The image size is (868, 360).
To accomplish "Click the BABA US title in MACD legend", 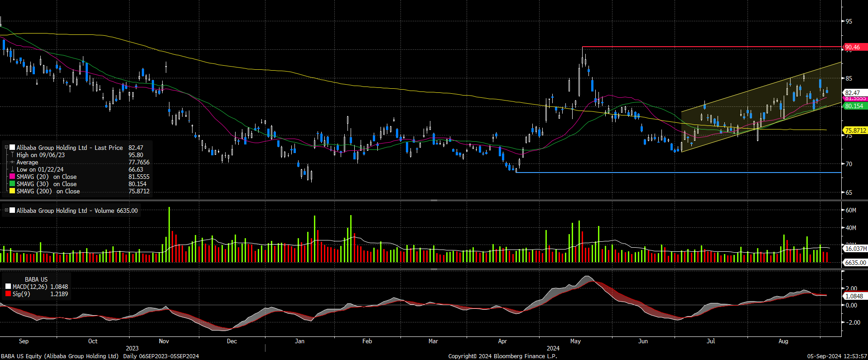I will tap(36, 279).
